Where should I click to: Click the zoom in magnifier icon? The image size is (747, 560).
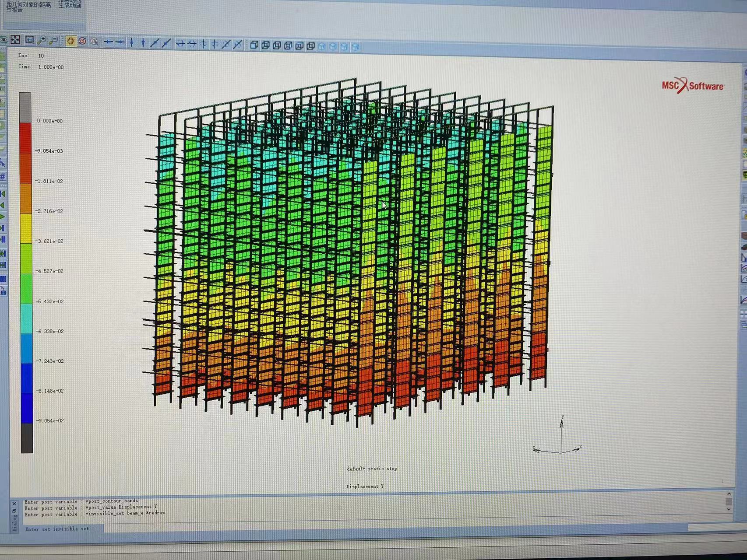pyautogui.click(x=42, y=41)
